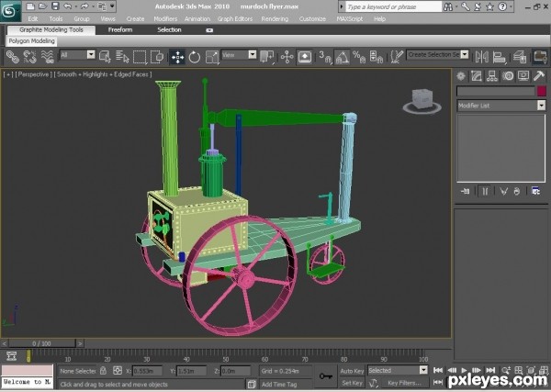Open the Motion command panel tab

coord(508,76)
